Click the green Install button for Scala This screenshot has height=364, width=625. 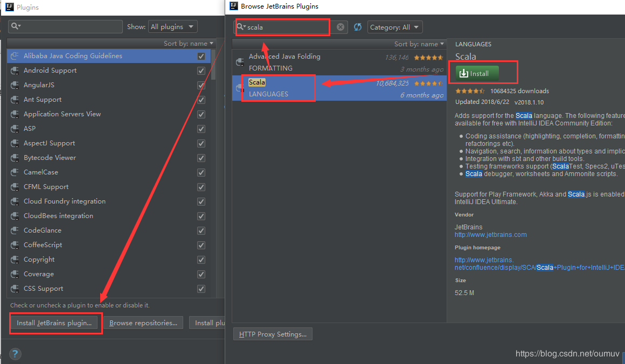tap(477, 73)
